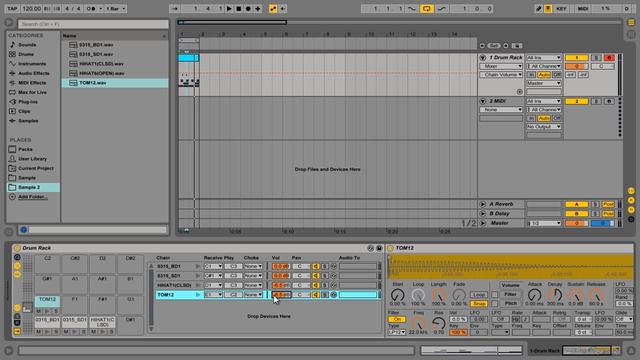
Task: Click the Show/Hide Browser arrow icon
Action: (9, 23)
